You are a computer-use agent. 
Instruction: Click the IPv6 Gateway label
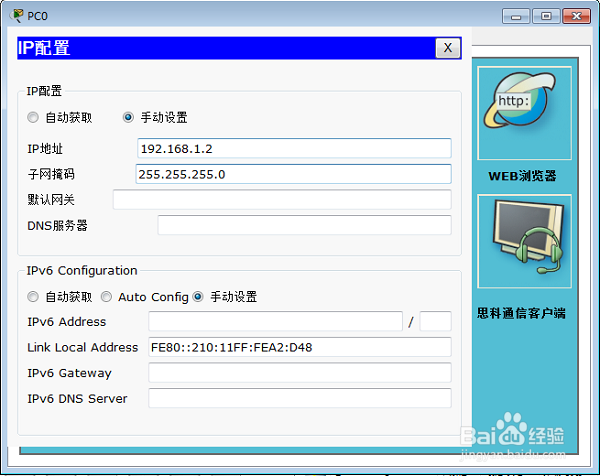pyautogui.click(x=69, y=373)
